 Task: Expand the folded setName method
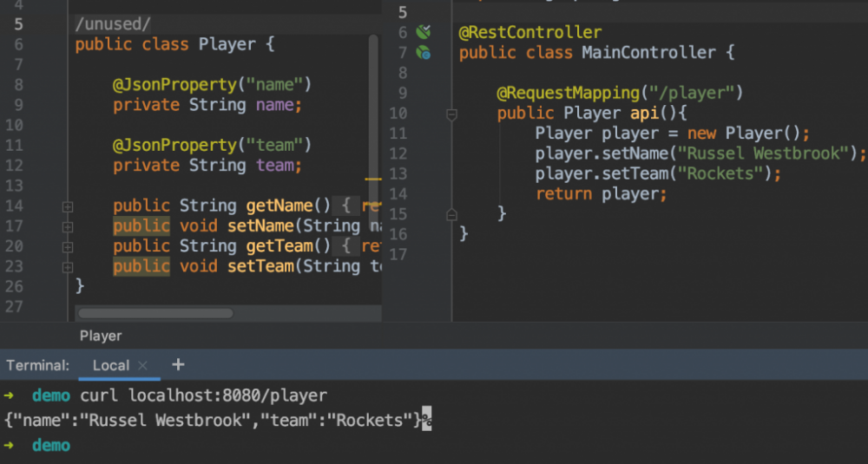[x=68, y=226]
